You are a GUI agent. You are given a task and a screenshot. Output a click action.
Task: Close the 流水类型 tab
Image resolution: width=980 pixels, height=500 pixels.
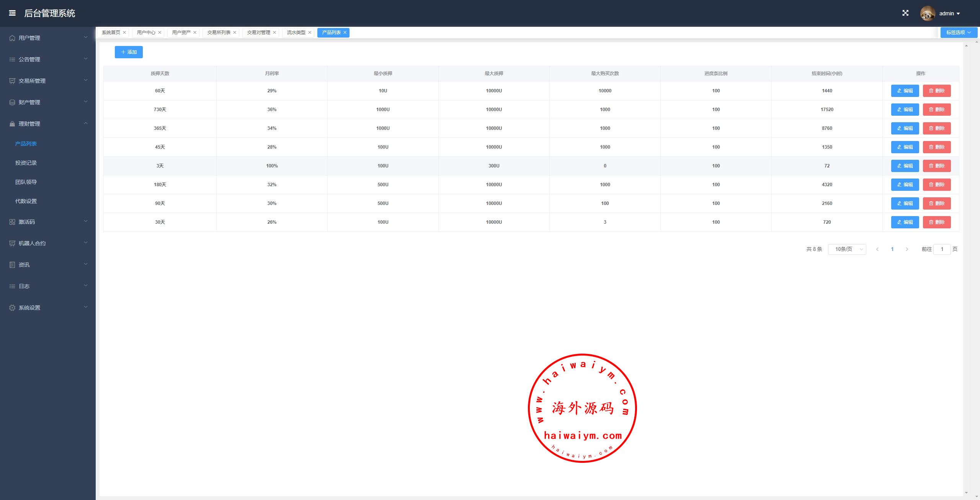click(310, 33)
